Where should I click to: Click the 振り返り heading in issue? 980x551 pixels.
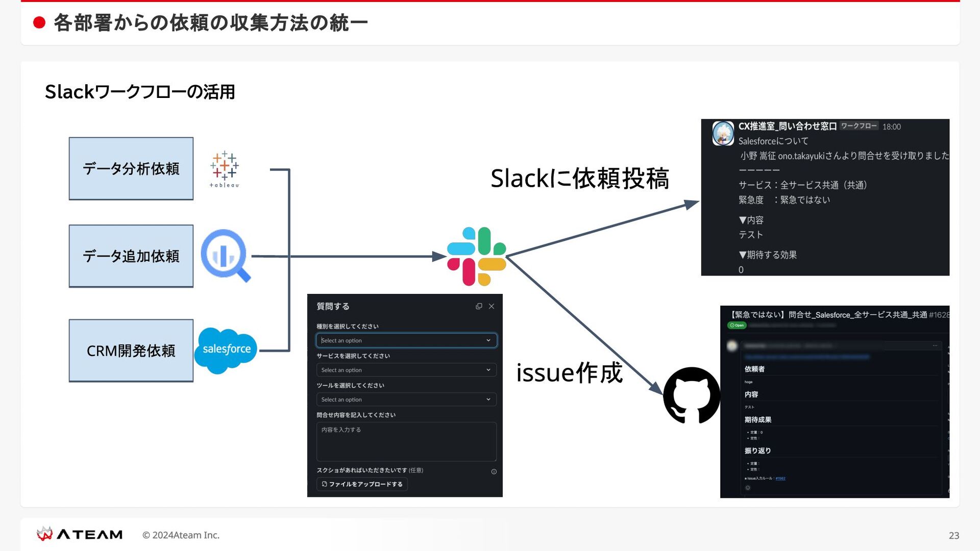[x=757, y=450]
